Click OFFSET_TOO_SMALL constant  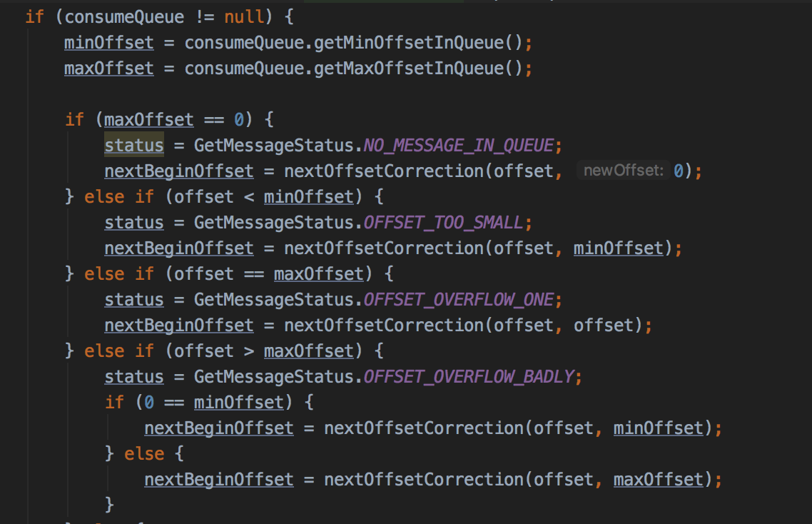[x=443, y=223]
